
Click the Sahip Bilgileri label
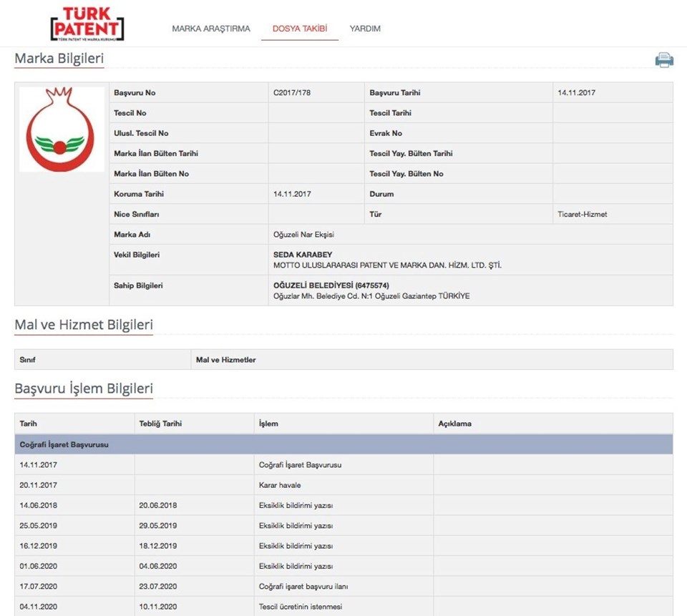pos(138,285)
